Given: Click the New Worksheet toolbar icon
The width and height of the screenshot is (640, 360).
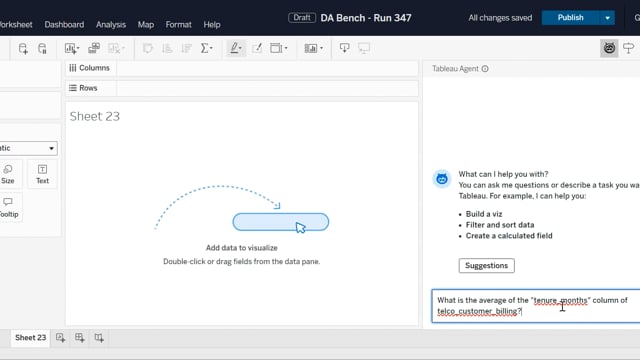Looking at the screenshot, I should pyautogui.click(x=72, y=49).
